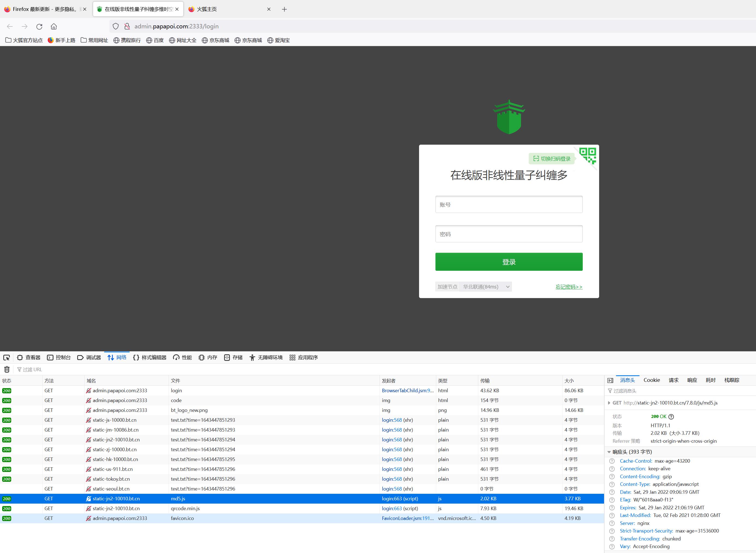This screenshot has height=553, width=756.
Task: Select the static-seoul.bt.cn request row
Action: (x=302, y=489)
